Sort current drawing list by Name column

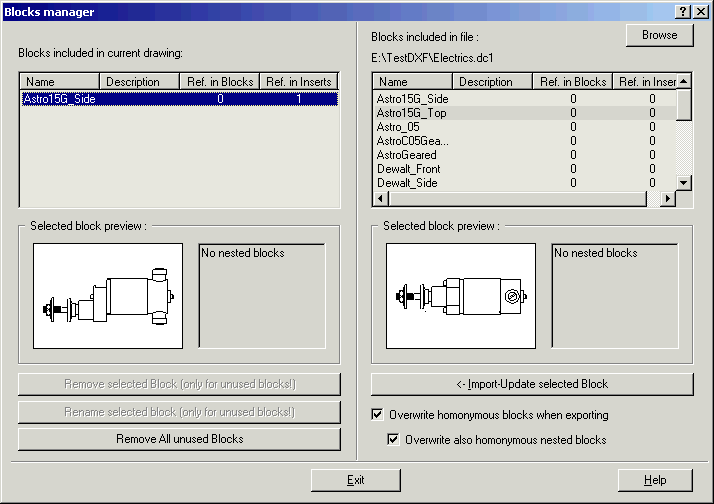pyautogui.click(x=60, y=82)
